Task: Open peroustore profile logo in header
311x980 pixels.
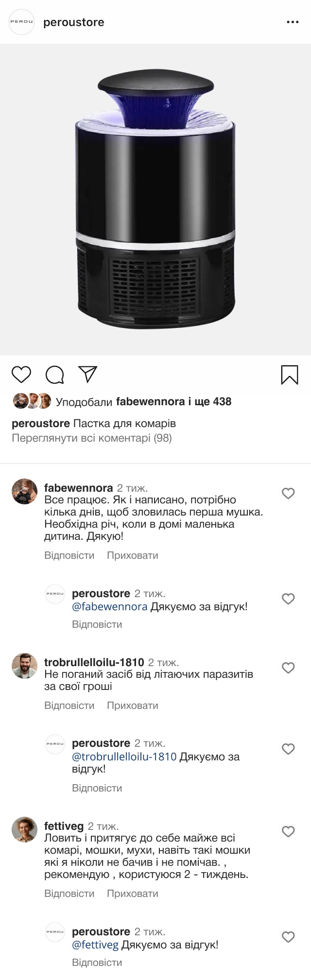Action: 22,22
